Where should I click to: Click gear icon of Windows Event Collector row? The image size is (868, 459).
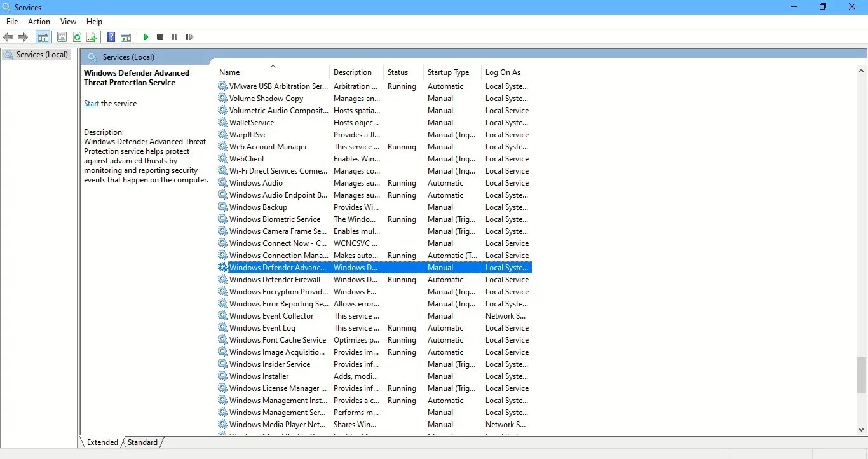point(223,315)
